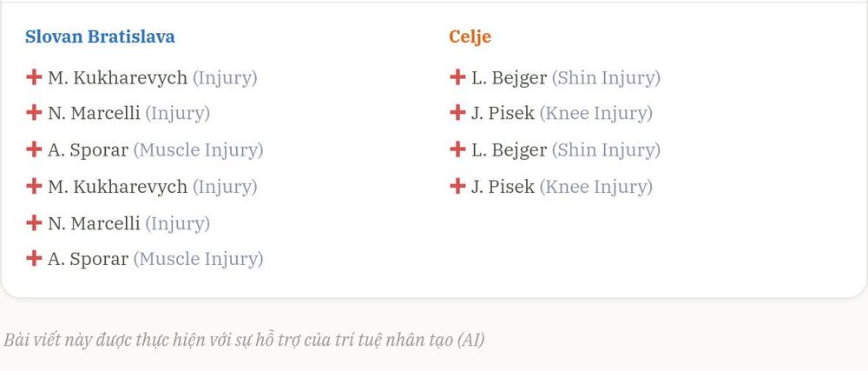Click the red cross beside second M. Kukharevych entry

pos(34,186)
